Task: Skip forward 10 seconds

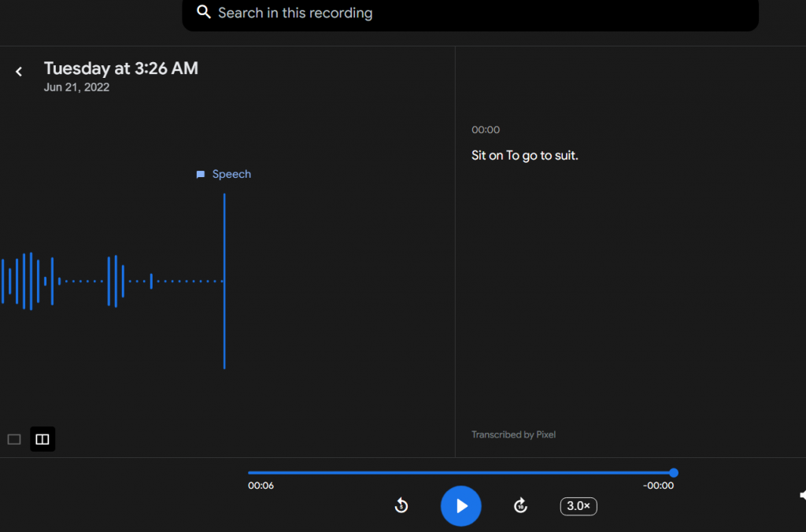Action: pos(520,506)
